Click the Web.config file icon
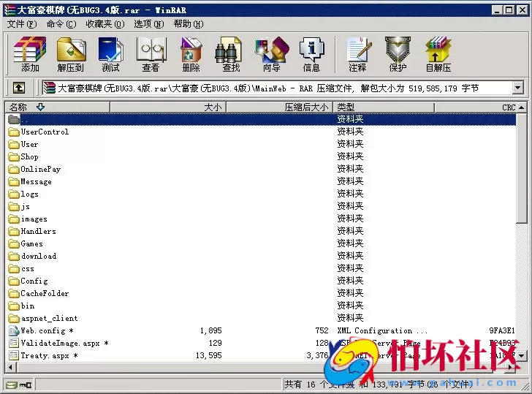Image resolution: width=532 pixels, height=394 pixels. coord(14,330)
